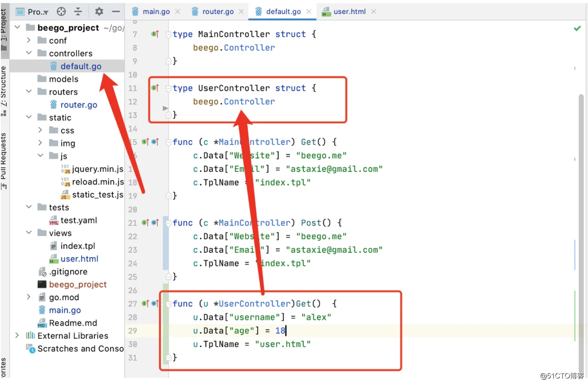The image size is (588, 384).
Task: Select default.go in the controllers folder
Action: (x=81, y=66)
